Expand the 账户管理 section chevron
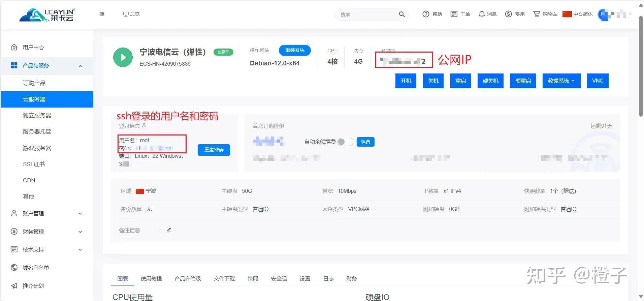 (x=80, y=214)
